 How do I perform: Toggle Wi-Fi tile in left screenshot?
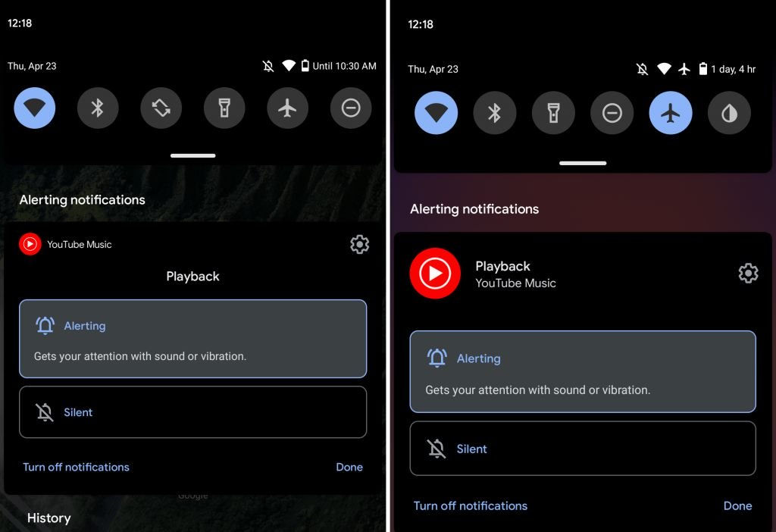[x=35, y=108]
